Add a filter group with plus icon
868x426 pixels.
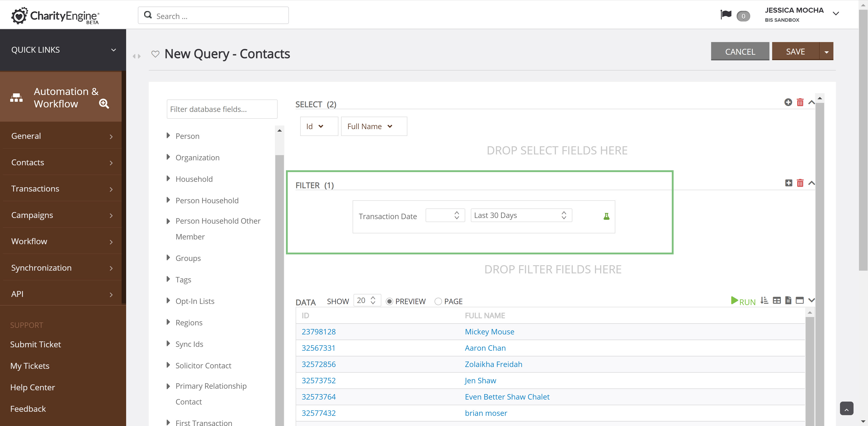(x=788, y=183)
